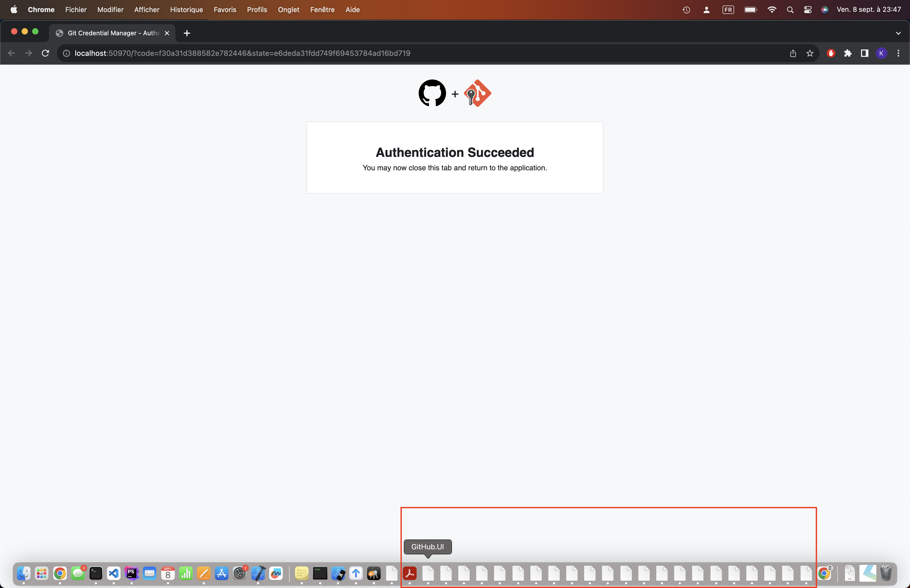Toggle Chrome's side panel
Screen dimensions: 910x588
(864, 53)
